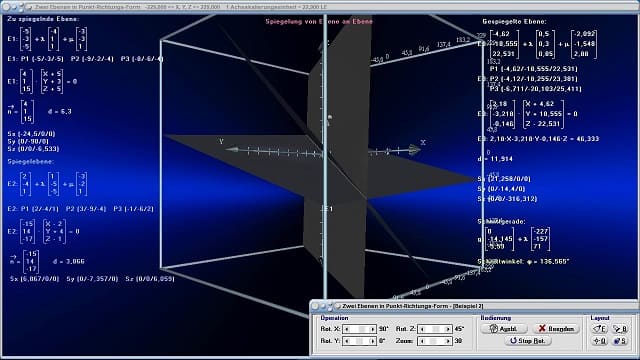The height and width of the screenshot is (360, 640).
Task: Increase Rot. Y with right arrow
Action: (372, 341)
